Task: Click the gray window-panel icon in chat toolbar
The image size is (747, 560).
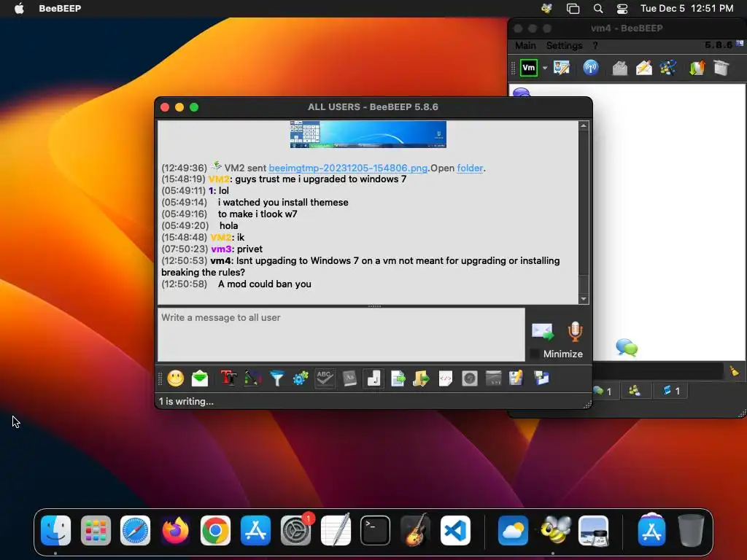Action: (x=494, y=378)
